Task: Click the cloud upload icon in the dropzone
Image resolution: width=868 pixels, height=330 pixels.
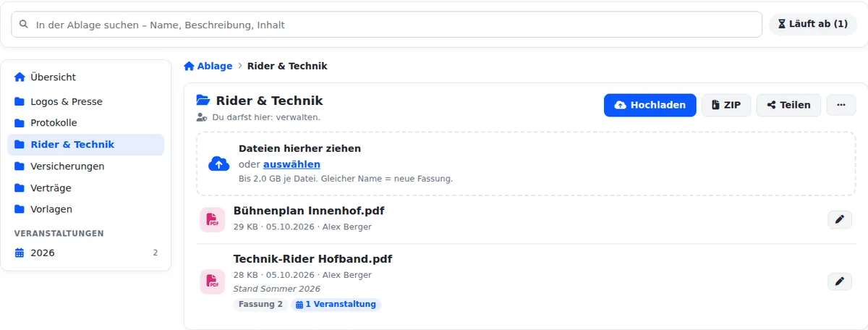Action: click(x=219, y=164)
